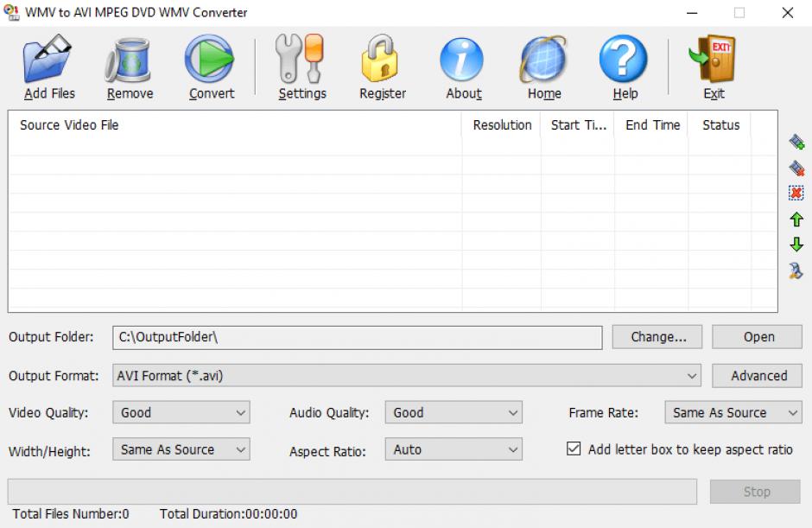
Task: Move file down with green down arrow
Action: tap(796, 245)
